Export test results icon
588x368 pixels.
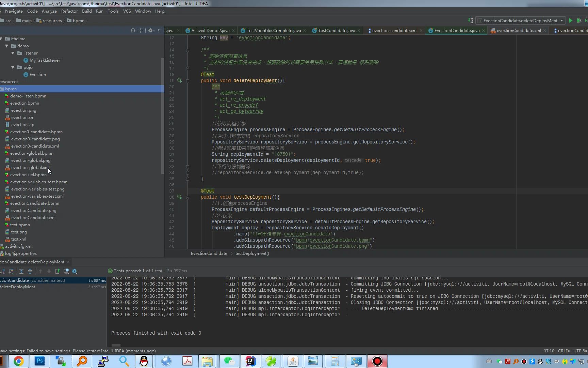click(57, 271)
